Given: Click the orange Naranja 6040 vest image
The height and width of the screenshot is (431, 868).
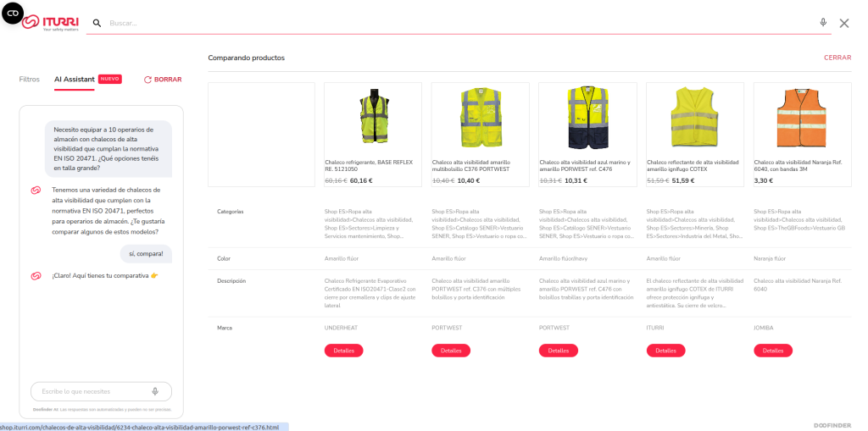Looking at the screenshot, I should coord(803,119).
